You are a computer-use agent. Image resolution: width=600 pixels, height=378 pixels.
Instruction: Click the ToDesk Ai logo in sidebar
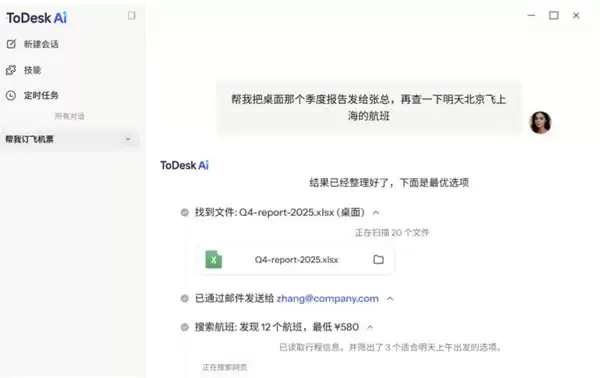(37, 18)
